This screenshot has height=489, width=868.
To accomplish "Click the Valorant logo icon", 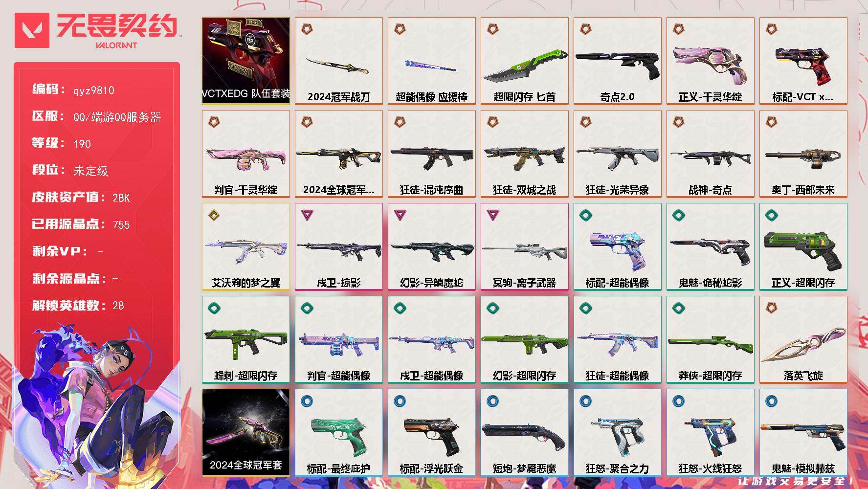I will 32,30.
